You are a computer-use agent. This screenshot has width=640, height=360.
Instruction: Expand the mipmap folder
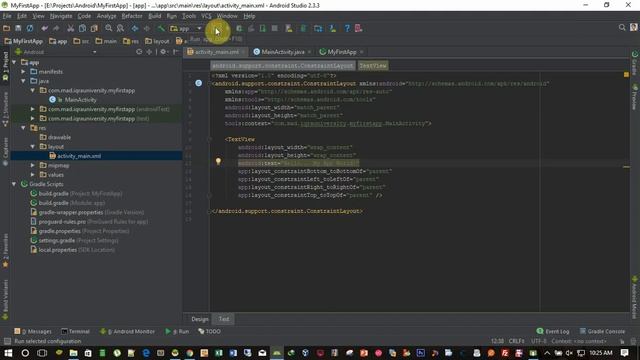pos(33,166)
